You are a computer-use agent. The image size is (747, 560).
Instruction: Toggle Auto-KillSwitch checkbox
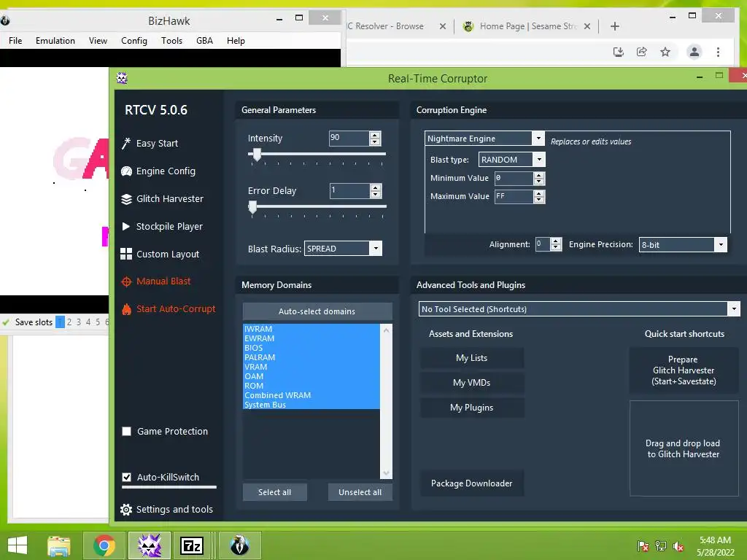coord(127,477)
